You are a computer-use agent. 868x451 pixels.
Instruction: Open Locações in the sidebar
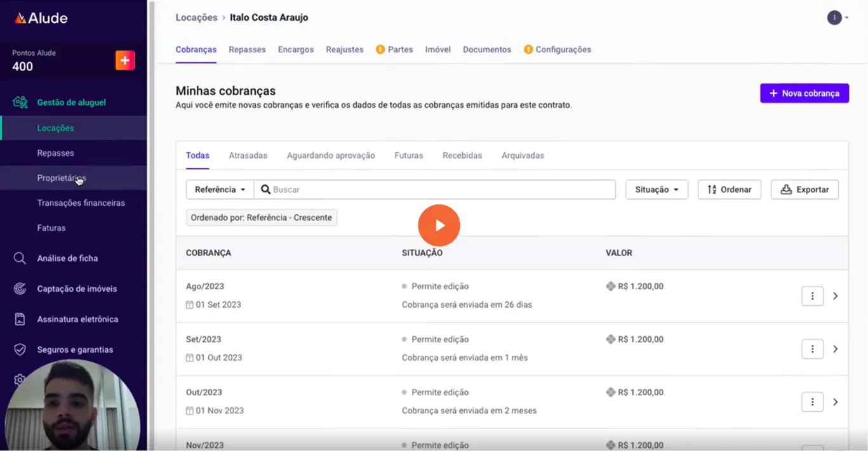pos(74,128)
